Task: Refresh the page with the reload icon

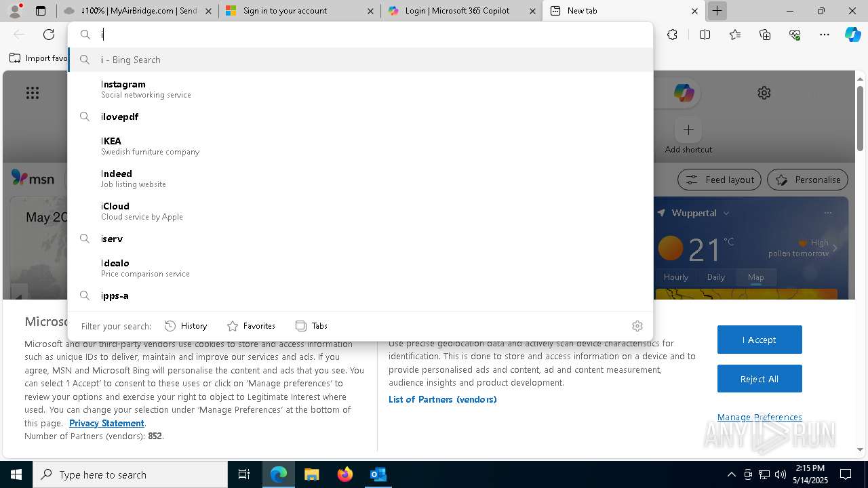Action: (49, 35)
